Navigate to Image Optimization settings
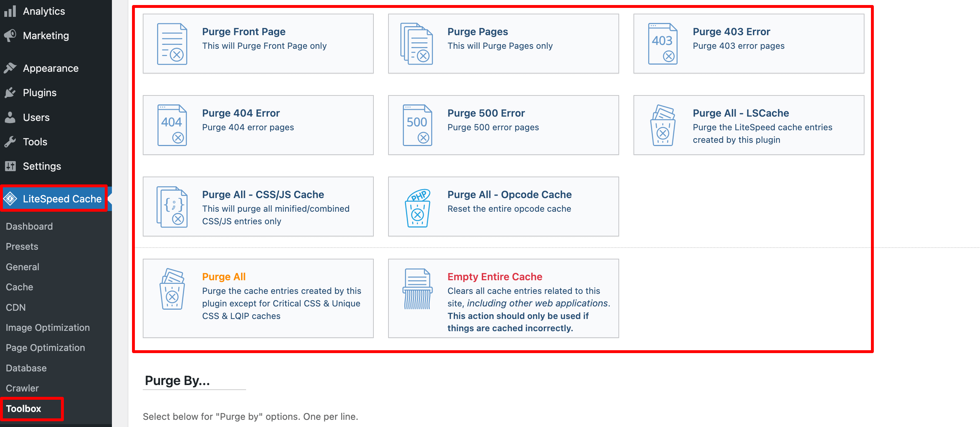This screenshot has height=427, width=980. [48, 326]
